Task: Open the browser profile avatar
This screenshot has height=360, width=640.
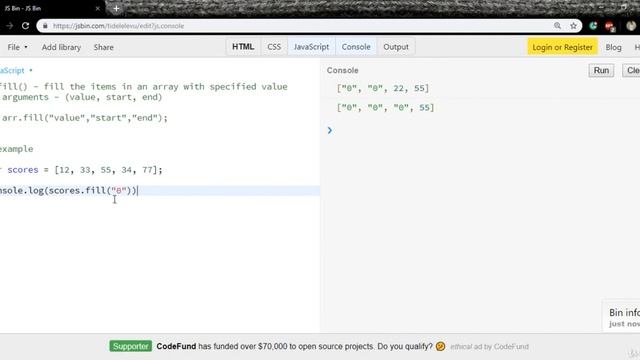Action: pyautogui.click(x=631, y=26)
